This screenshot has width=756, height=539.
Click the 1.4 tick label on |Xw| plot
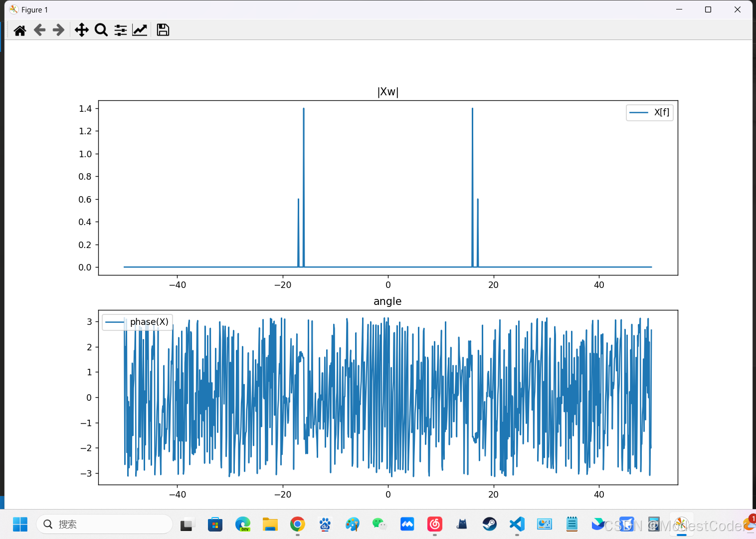(x=85, y=109)
